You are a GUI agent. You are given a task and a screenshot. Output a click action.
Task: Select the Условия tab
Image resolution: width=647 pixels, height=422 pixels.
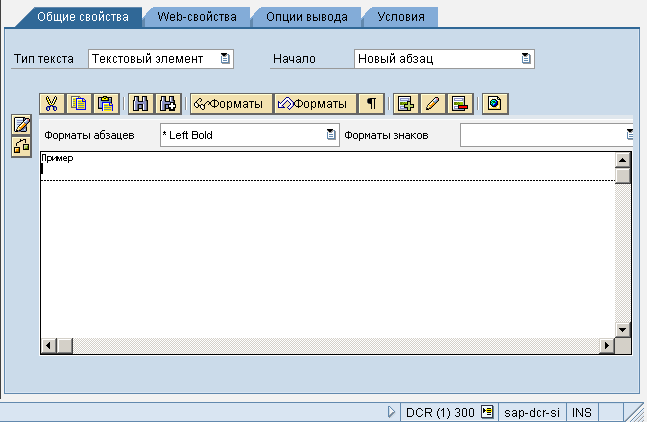[400, 17]
